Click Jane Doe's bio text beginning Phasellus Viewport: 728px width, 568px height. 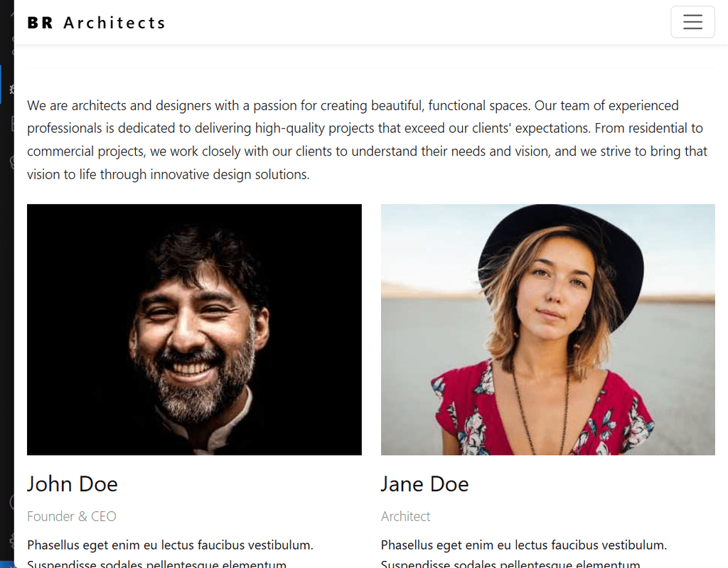(x=523, y=546)
